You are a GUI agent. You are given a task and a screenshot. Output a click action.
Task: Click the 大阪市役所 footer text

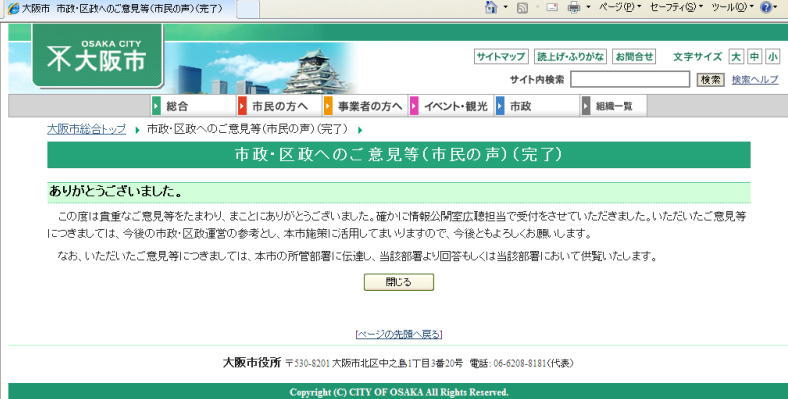pos(252,362)
